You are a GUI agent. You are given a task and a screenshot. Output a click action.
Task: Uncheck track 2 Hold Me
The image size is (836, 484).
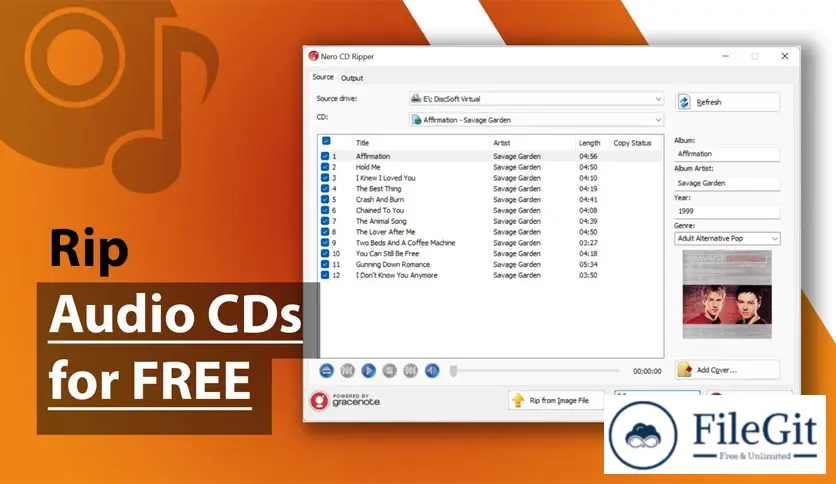click(325, 167)
